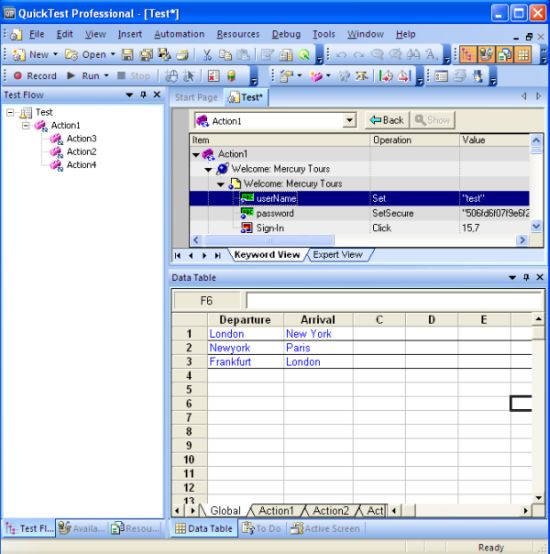Click the Replace icon with letter A
Screen dimensions: 550x554
431,55
